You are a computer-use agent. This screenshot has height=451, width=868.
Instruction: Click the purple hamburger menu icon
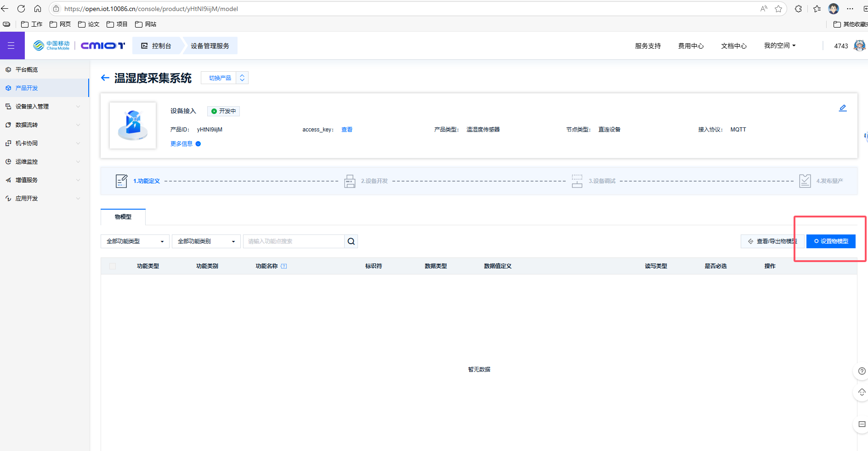[11, 46]
